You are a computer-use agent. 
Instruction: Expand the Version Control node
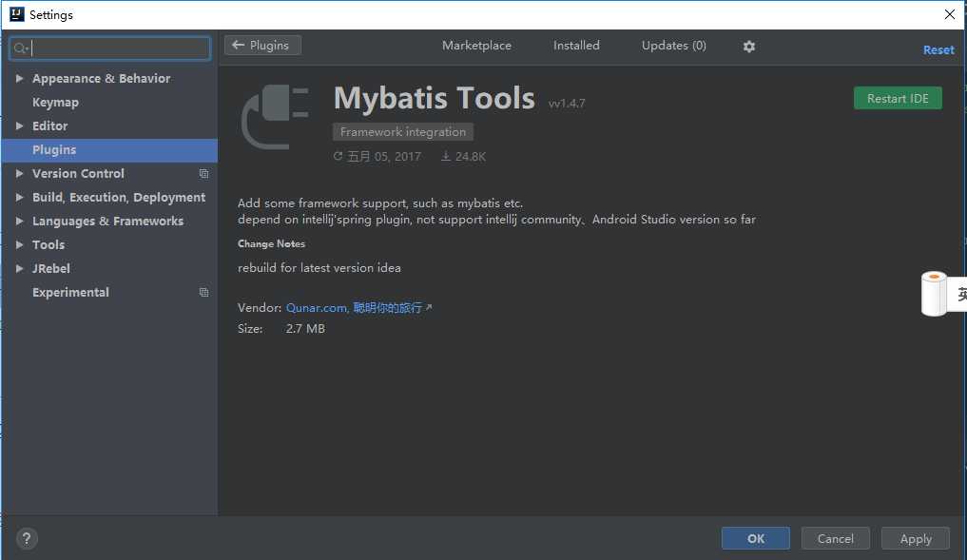(19, 173)
